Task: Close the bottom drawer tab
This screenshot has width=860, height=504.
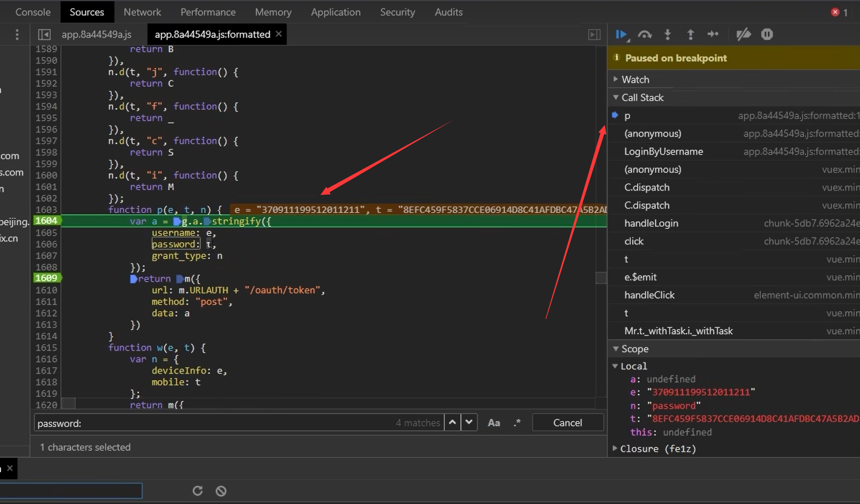Action: coord(10,468)
